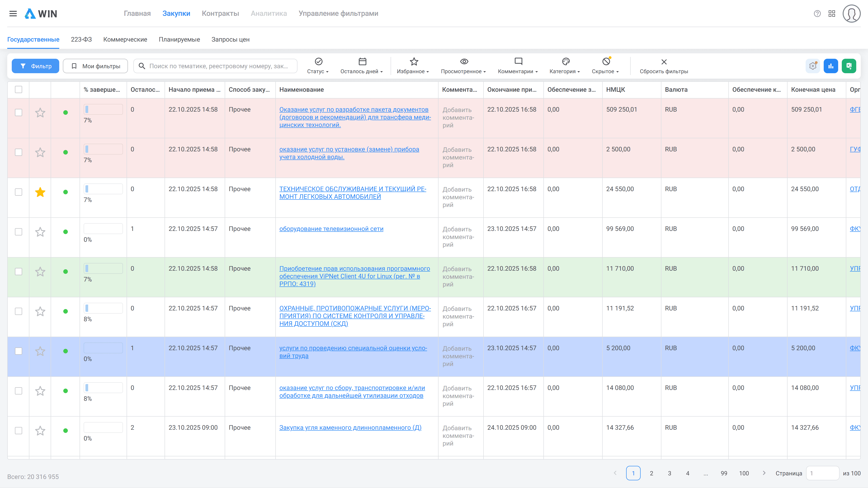The width and height of the screenshot is (868, 488).
Task: Switch to the Коммерческие tab
Action: (x=125, y=39)
